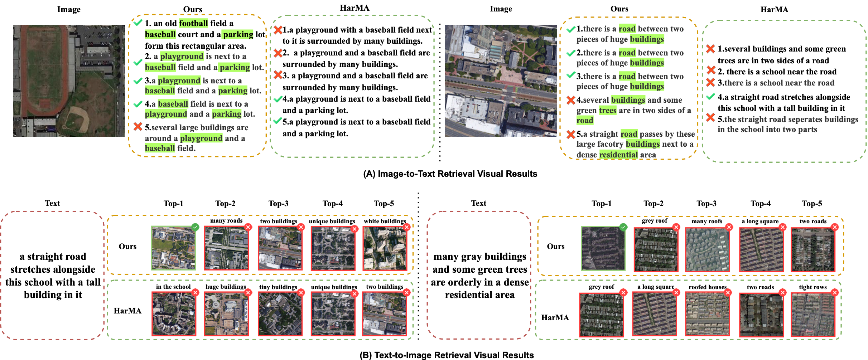Open the satellite image of the road between large buildings

[x=501, y=81]
